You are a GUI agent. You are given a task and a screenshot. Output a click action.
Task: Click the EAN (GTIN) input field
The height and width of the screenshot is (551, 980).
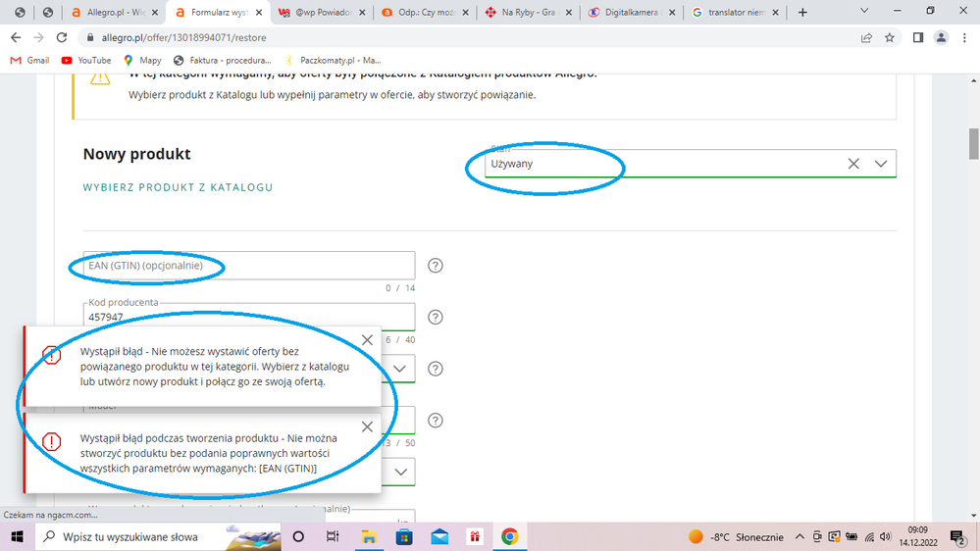249,266
